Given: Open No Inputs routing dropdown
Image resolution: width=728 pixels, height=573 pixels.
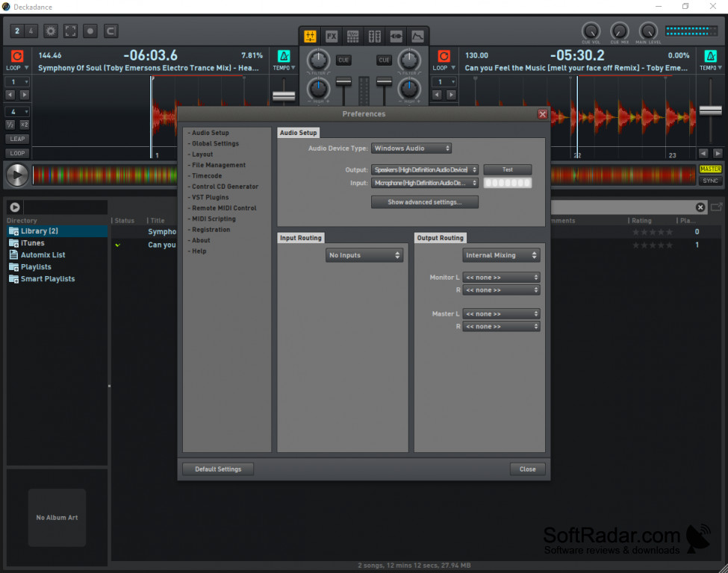Looking at the screenshot, I should coord(364,255).
